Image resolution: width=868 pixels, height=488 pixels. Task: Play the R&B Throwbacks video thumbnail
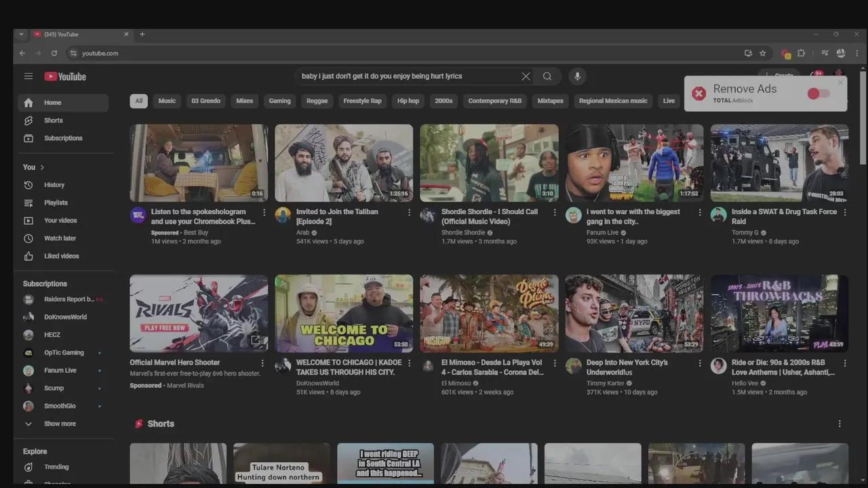pyautogui.click(x=779, y=313)
